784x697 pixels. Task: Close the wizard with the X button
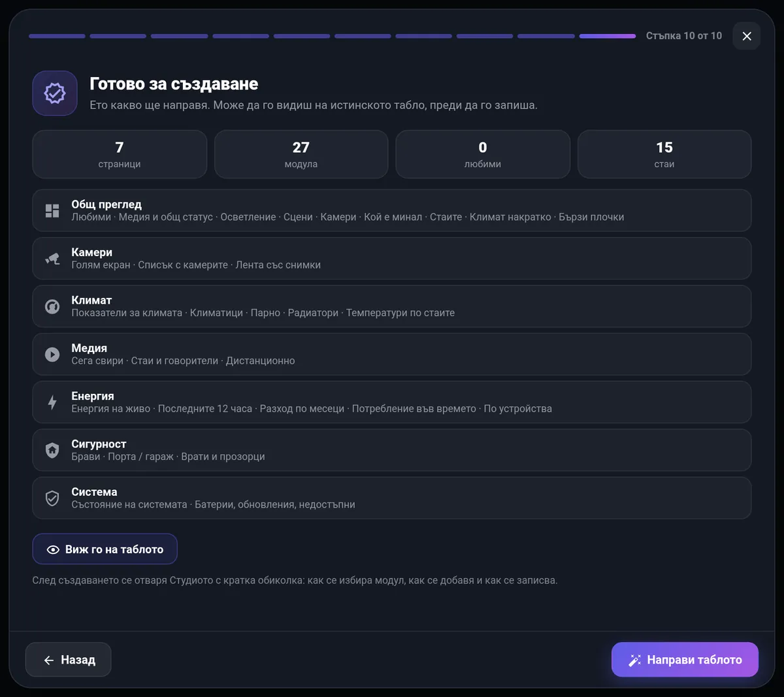point(747,36)
